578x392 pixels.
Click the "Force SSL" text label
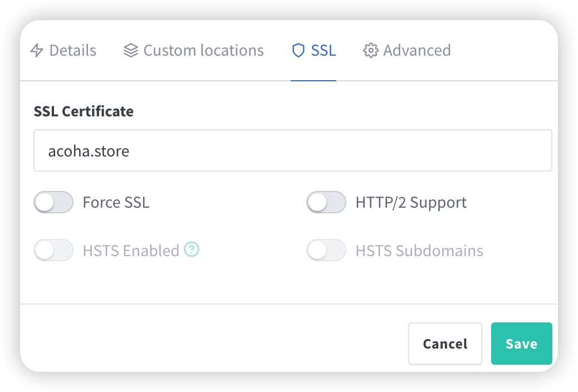tap(116, 202)
